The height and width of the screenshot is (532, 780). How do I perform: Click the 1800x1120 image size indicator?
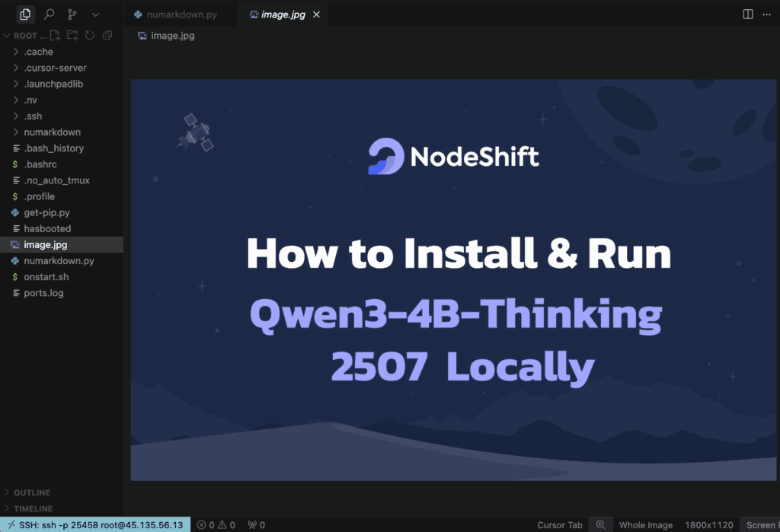pos(709,525)
